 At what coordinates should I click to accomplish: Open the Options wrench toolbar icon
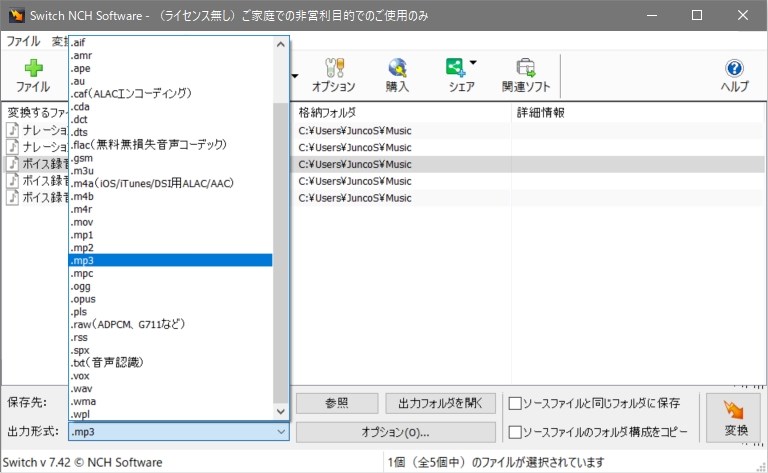click(335, 68)
